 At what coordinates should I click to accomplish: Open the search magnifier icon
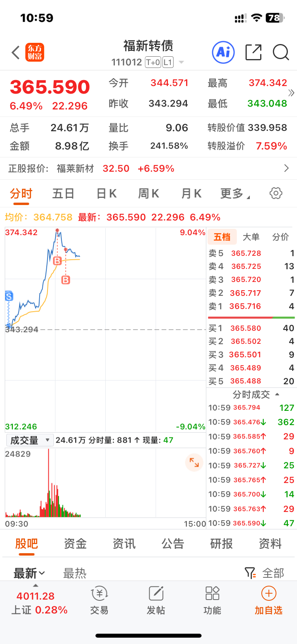point(281,52)
